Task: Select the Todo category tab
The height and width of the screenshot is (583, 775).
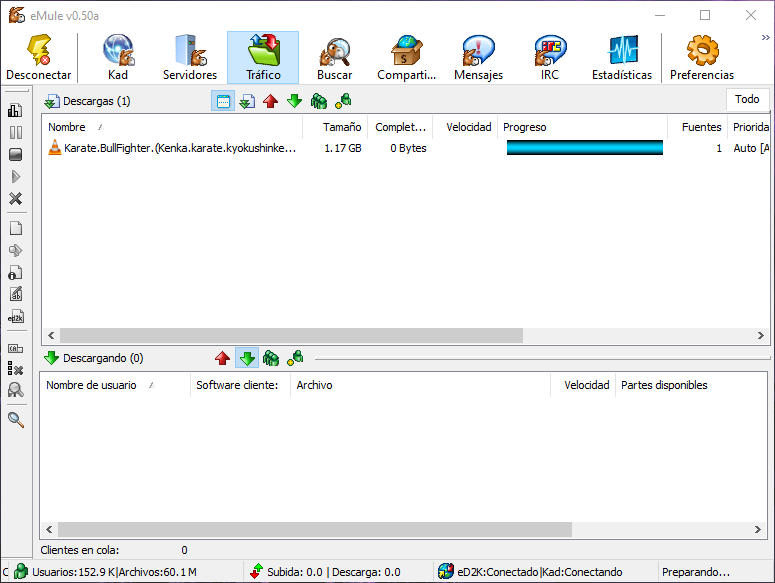Action: pos(747,99)
